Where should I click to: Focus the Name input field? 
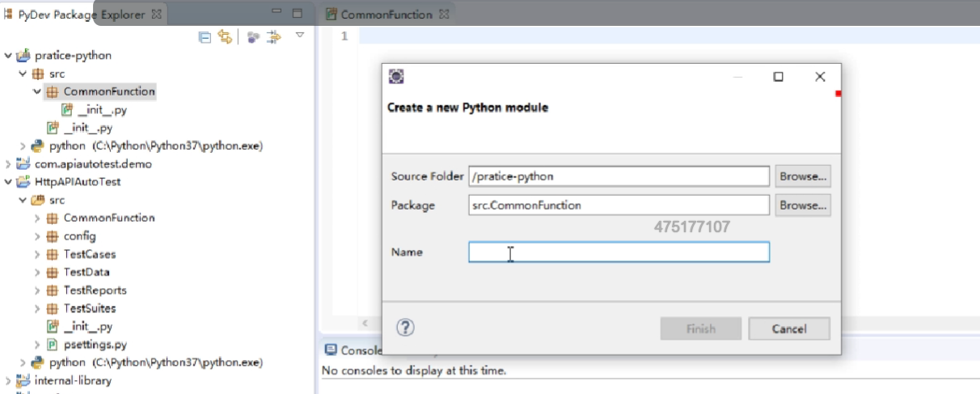coord(619,252)
